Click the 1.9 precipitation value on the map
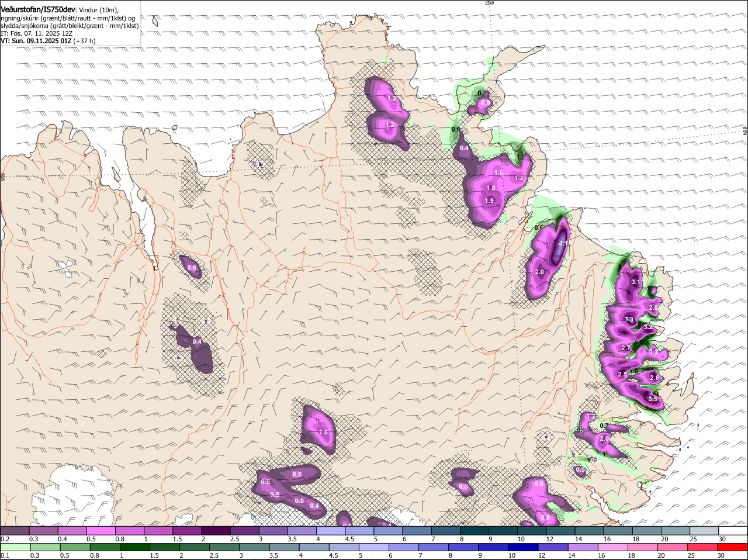 tap(490, 201)
